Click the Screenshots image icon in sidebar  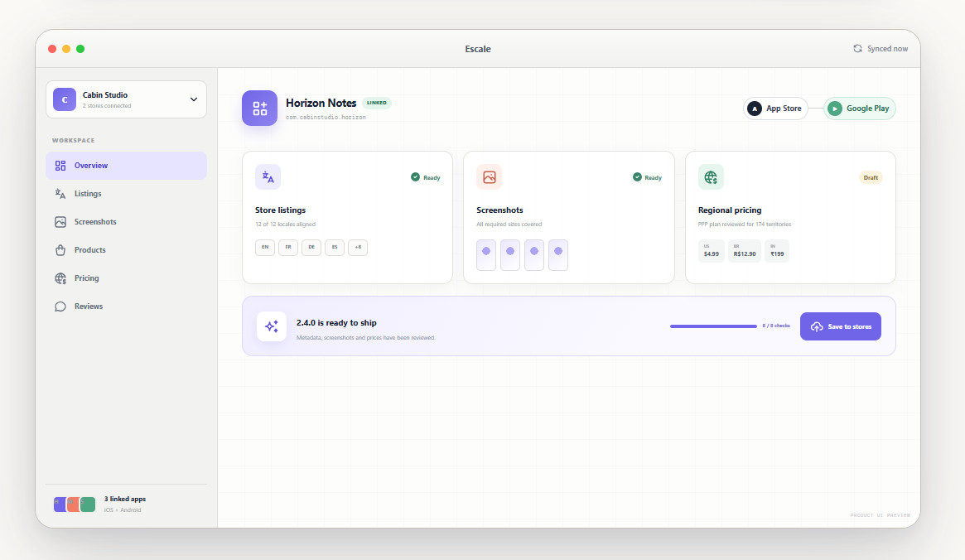pos(60,222)
